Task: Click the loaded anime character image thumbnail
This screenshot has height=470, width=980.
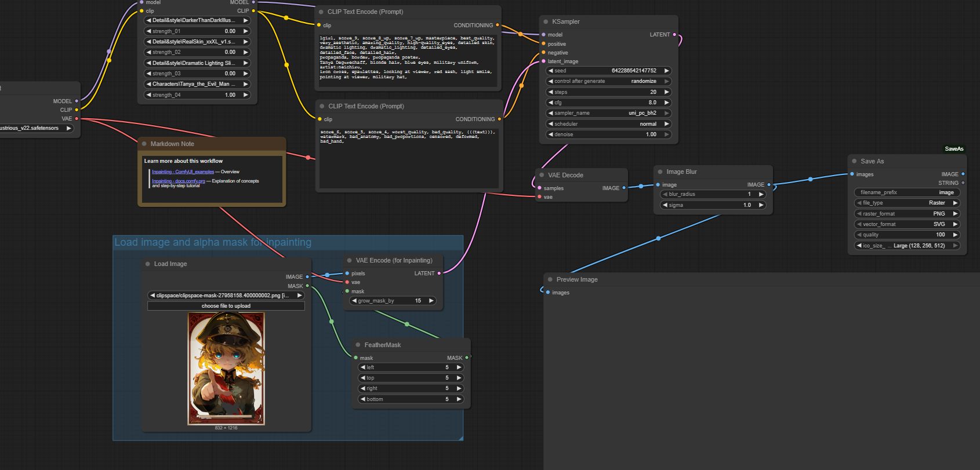Action: pos(226,369)
